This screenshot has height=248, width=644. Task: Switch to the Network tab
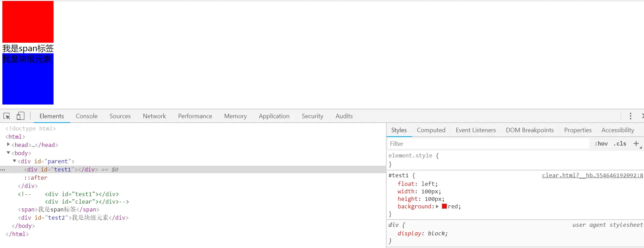(x=154, y=116)
